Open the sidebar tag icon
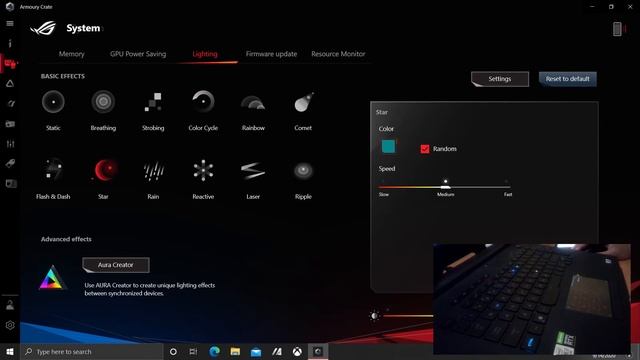640x360 pixels. coord(10,164)
